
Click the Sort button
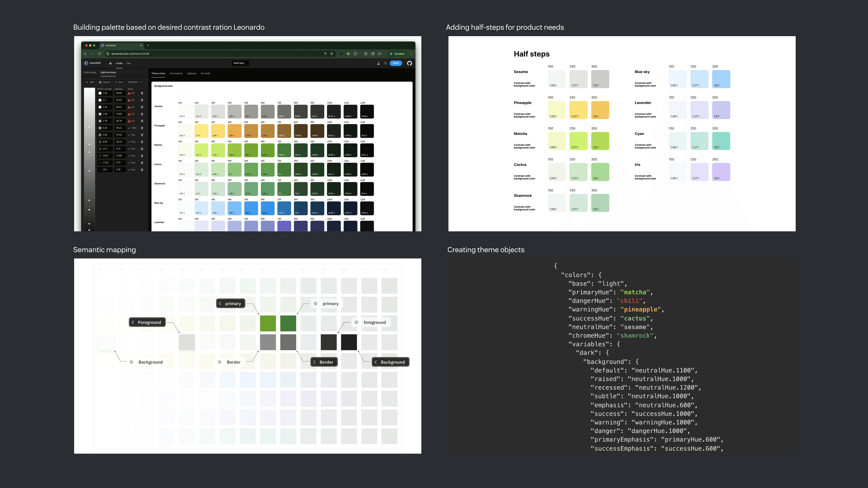(119, 82)
